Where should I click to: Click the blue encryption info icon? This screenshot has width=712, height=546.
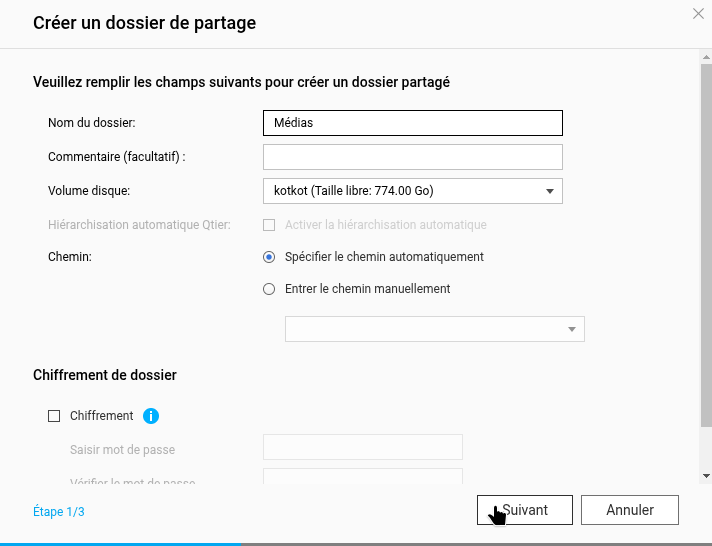coord(151,416)
